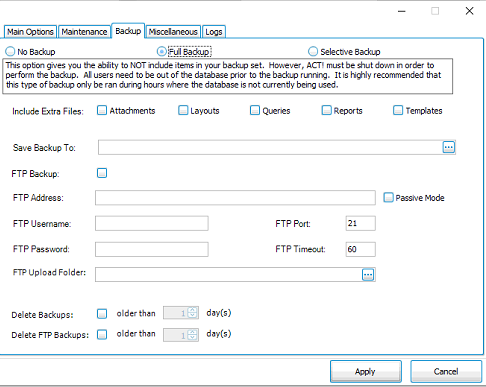Click the Cancel button
This screenshot has height=387, width=486.
tap(446, 371)
